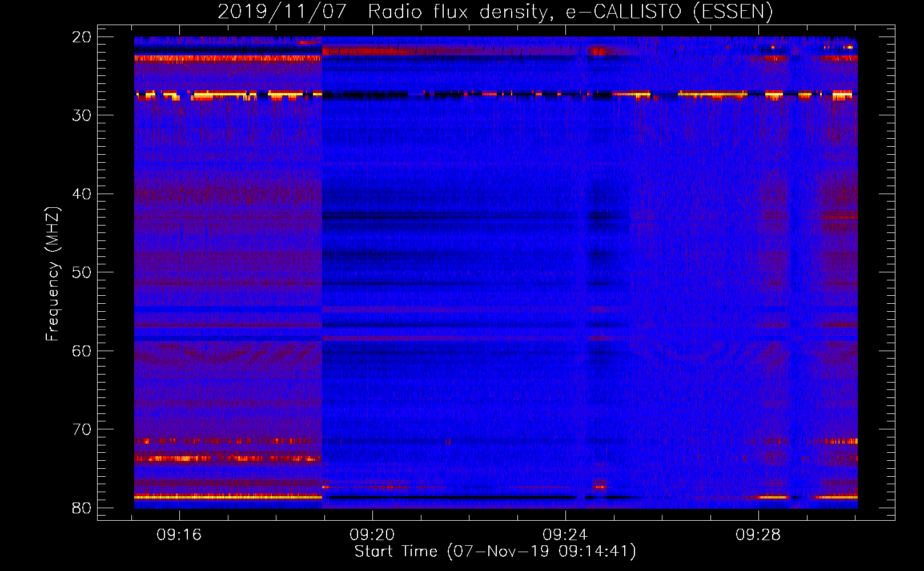The height and width of the screenshot is (571, 924).
Task: Click the 20 frequency tick label
Action: [x=82, y=37]
